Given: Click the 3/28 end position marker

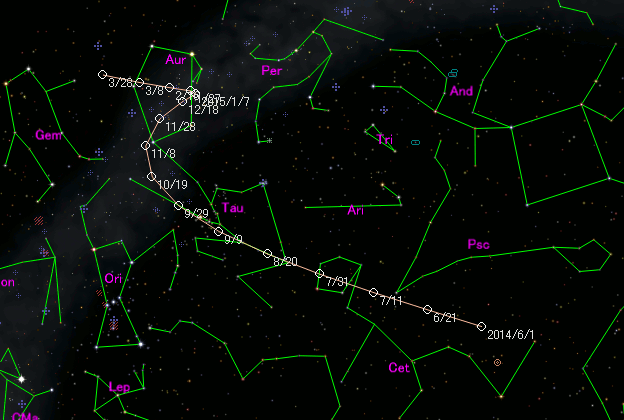Looking at the screenshot, I should [102, 74].
